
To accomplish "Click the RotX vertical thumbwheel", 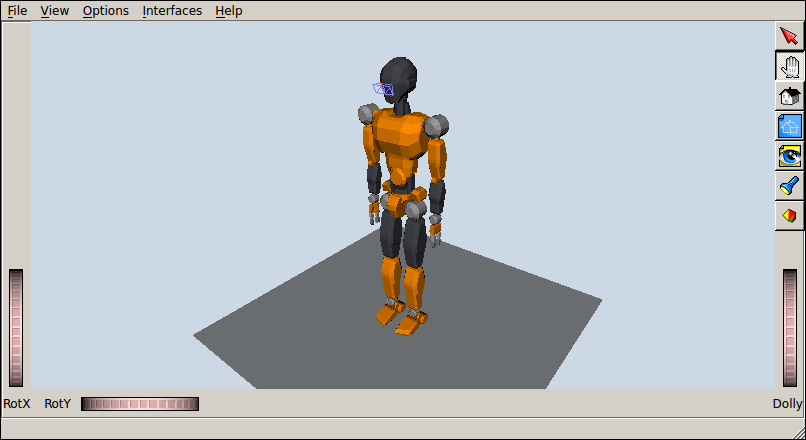I will 16,327.
